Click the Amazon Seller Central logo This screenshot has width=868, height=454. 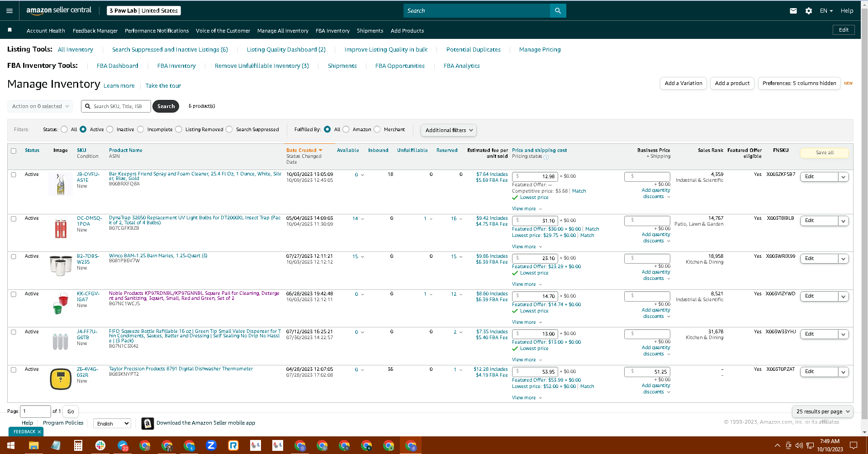point(59,10)
